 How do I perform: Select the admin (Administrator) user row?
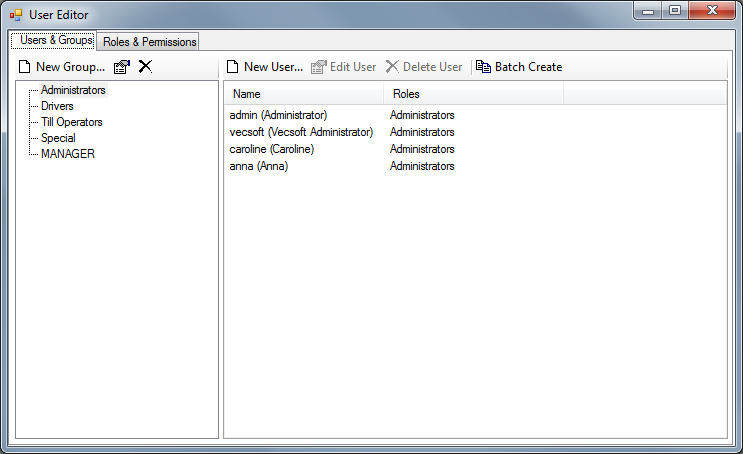pyautogui.click(x=278, y=115)
